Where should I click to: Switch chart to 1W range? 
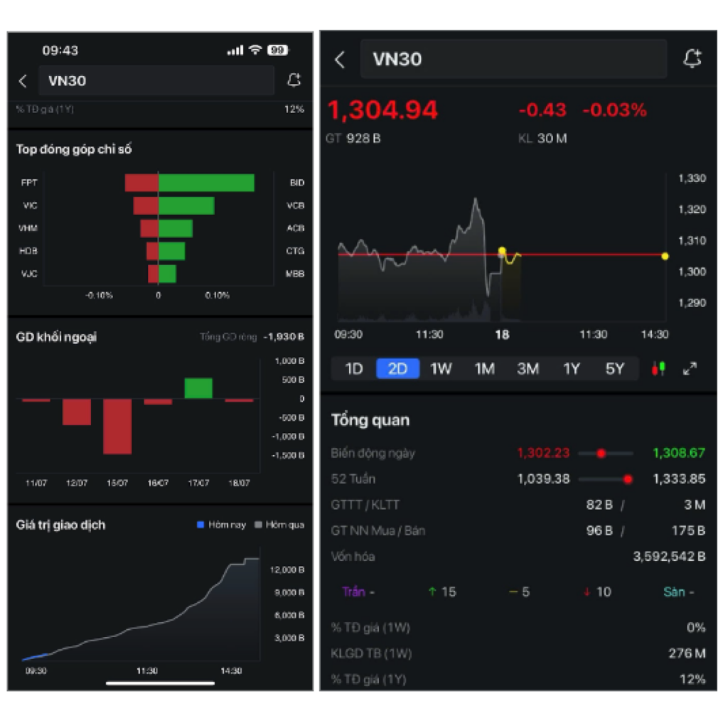coord(441,368)
